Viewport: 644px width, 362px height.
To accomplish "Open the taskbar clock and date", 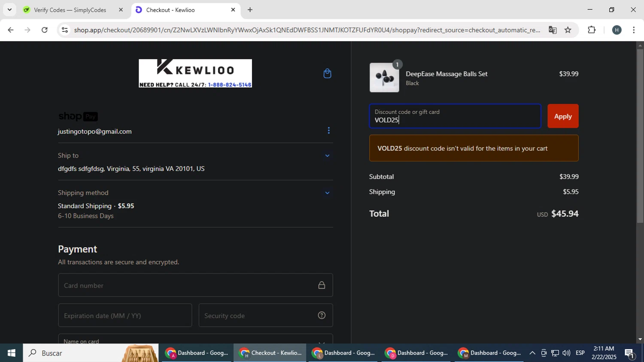I will [604, 353].
